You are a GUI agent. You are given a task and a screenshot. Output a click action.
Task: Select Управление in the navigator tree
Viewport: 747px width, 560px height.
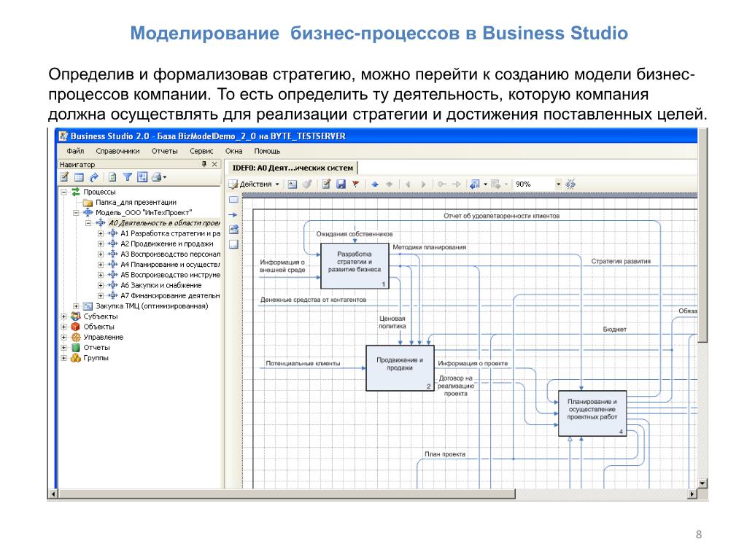(104, 337)
